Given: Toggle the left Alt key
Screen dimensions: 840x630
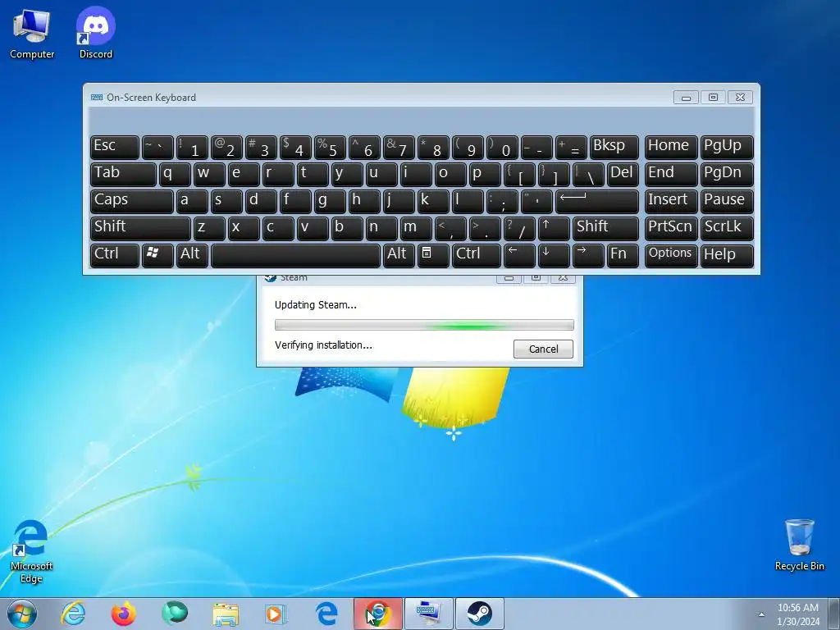Looking at the screenshot, I should [x=192, y=255].
